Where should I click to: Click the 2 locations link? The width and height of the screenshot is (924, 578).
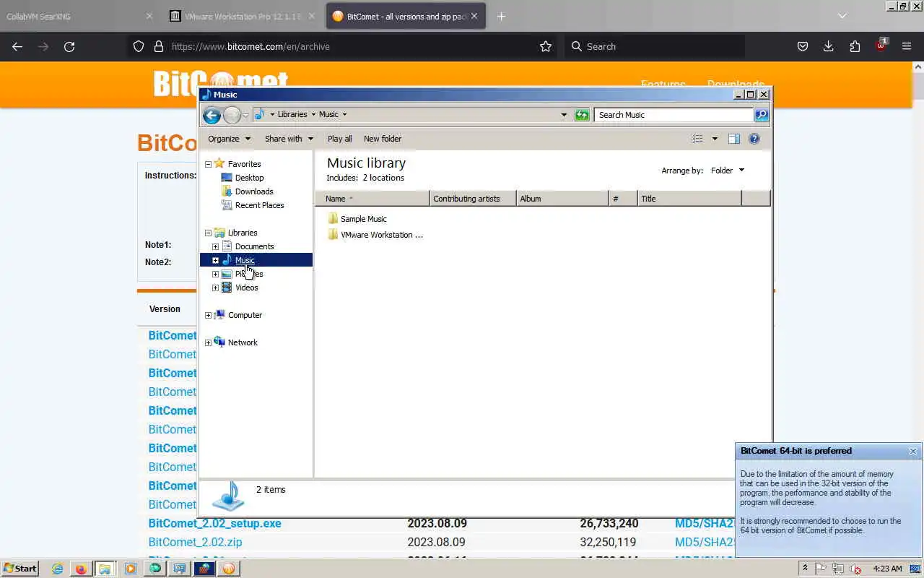pos(383,178)
